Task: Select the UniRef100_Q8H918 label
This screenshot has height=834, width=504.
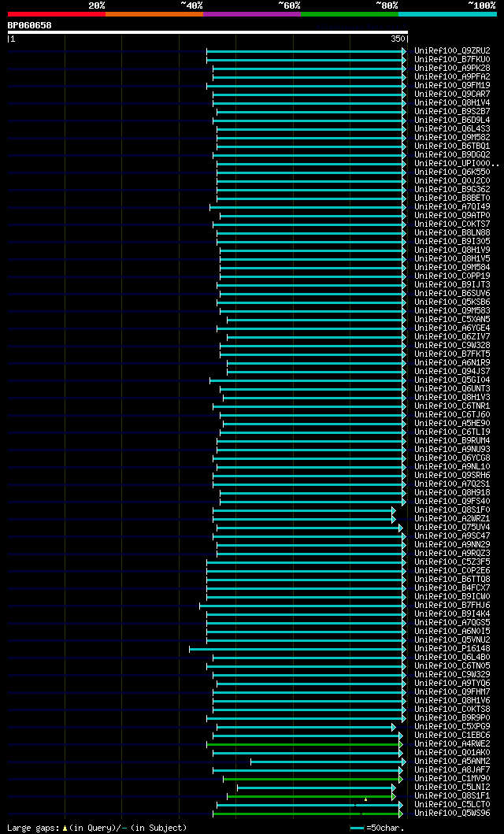Action: point(453,493)
